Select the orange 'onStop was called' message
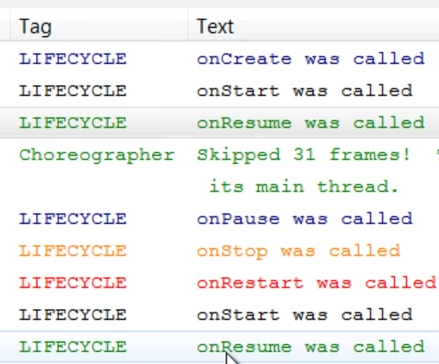Screen dimensions: 439x364 pos(299,251)
